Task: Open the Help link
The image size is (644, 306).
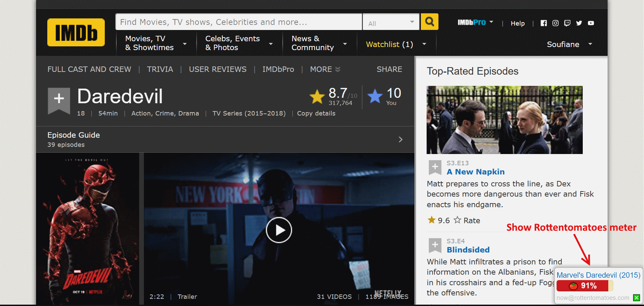Action: [517, 24]
